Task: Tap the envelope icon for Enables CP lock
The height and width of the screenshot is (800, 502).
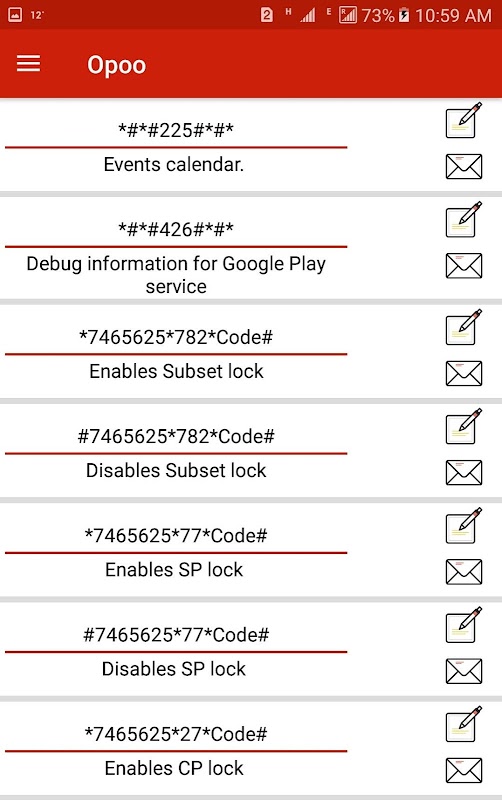Action: (x=464, y=770)
